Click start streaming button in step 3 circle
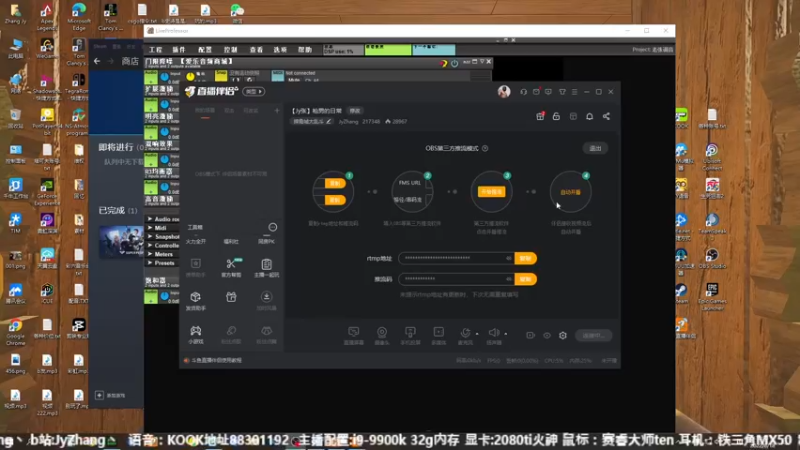The height and width of the screenshot is (450, 800). [491, 192]
